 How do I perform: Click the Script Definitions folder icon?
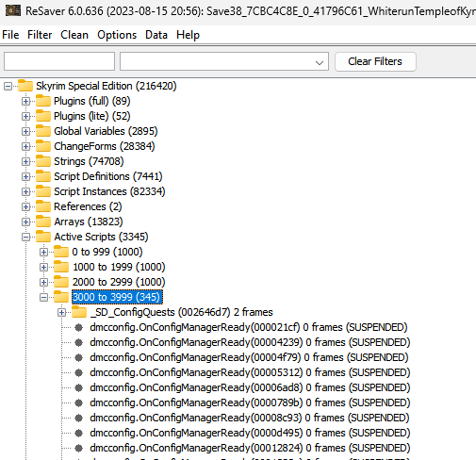[x=43, y=176]
